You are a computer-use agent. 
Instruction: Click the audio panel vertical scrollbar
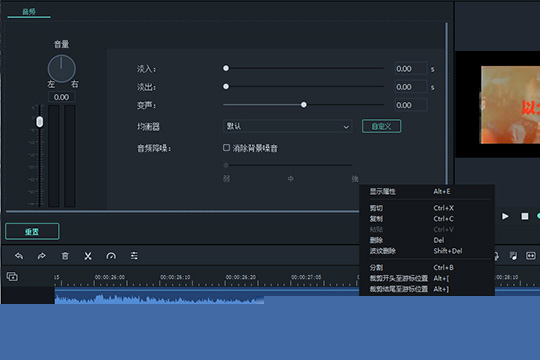click(x=447, y=103)
